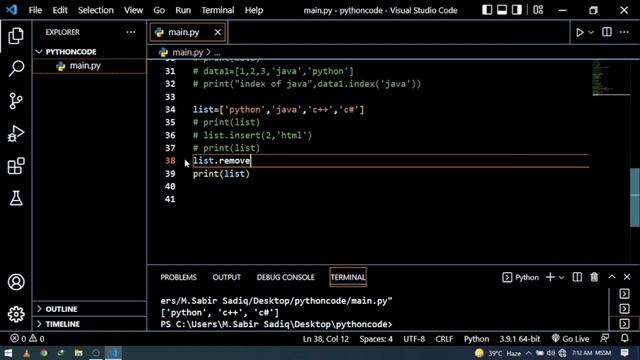Select language mode Python in status bar
This screenshot has width=640, height=360.
[476, 339]
